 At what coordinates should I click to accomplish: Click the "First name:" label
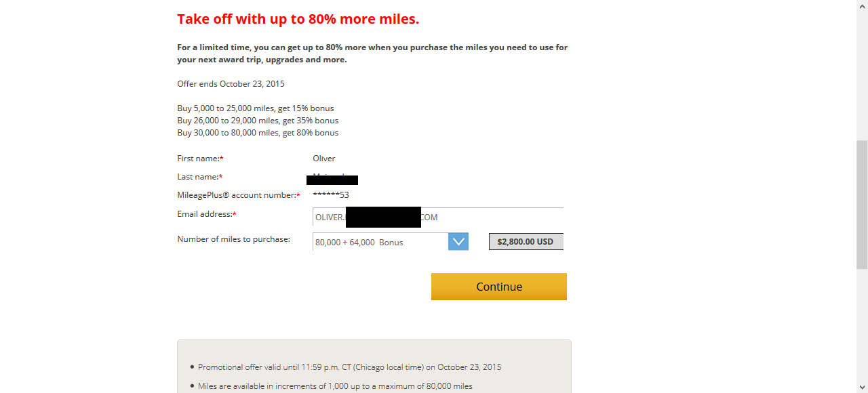point(199,159)
